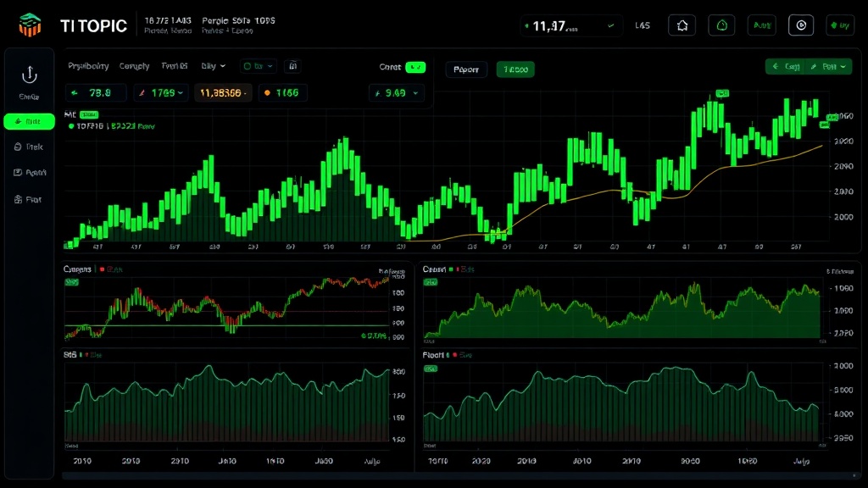Click the highlighted green sidebar button
This screenshot has height=488, width=868.
point(30,121)
